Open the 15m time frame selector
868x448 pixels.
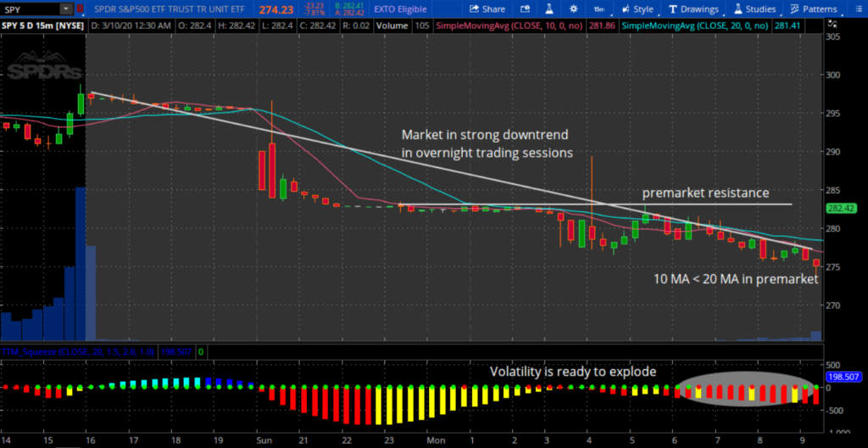click(598, 8)
